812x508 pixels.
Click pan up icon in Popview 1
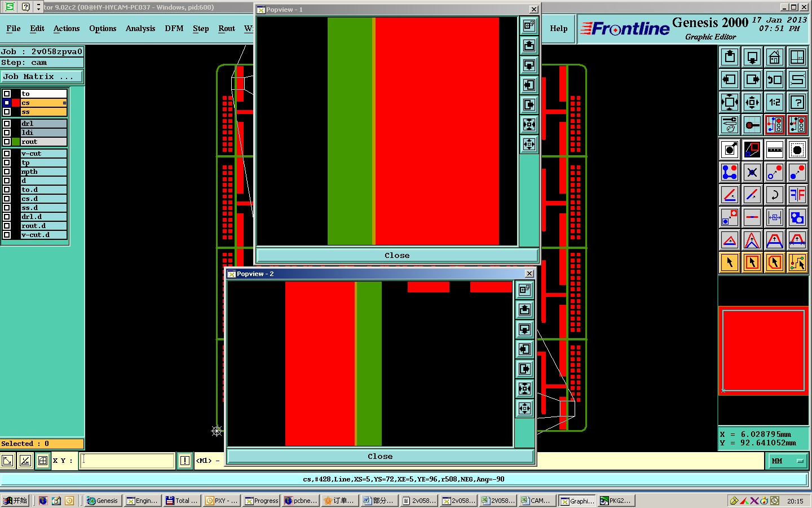tap(529, 45)
